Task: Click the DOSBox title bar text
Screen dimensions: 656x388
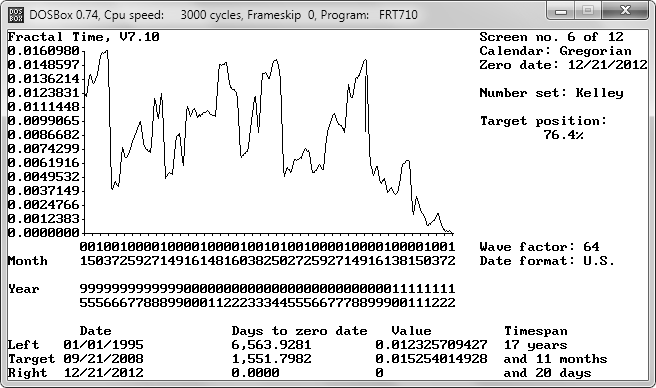Action: (x=223, y=15)
